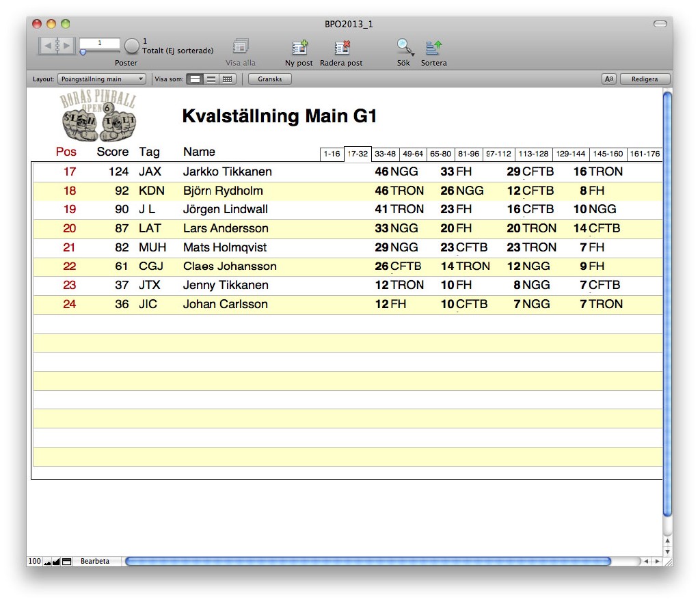This screenshot has width=700, height=604.
Task: Open the Sök magnifier dropdown arrow
Action: (x=412, y=55)
